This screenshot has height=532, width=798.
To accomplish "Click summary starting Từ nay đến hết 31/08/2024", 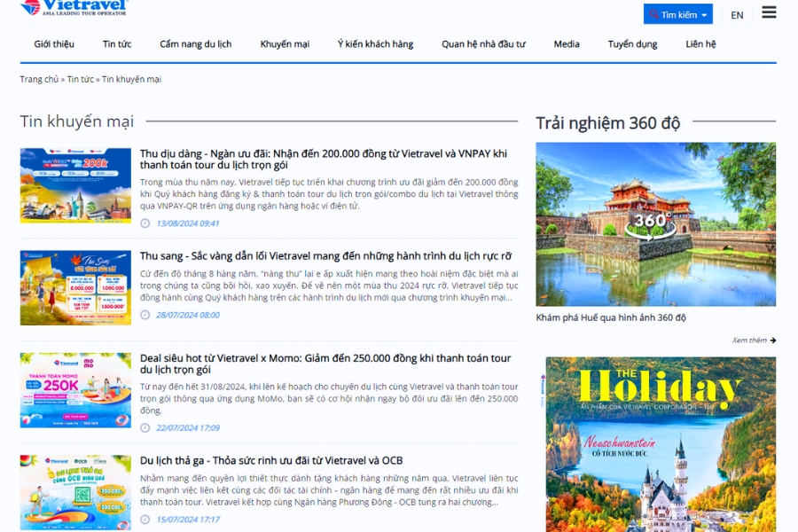I will (329, 399).
